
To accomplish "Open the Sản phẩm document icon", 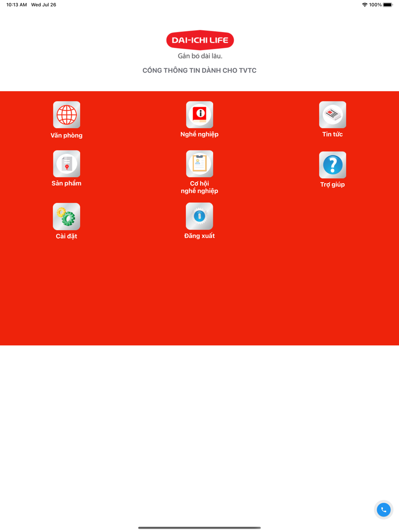I will tap(67, 164).
